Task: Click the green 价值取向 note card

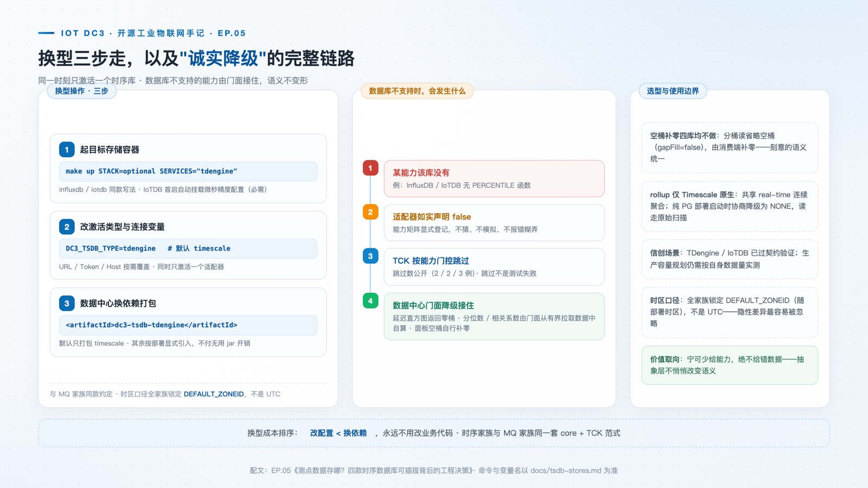Action: (730, 365)
